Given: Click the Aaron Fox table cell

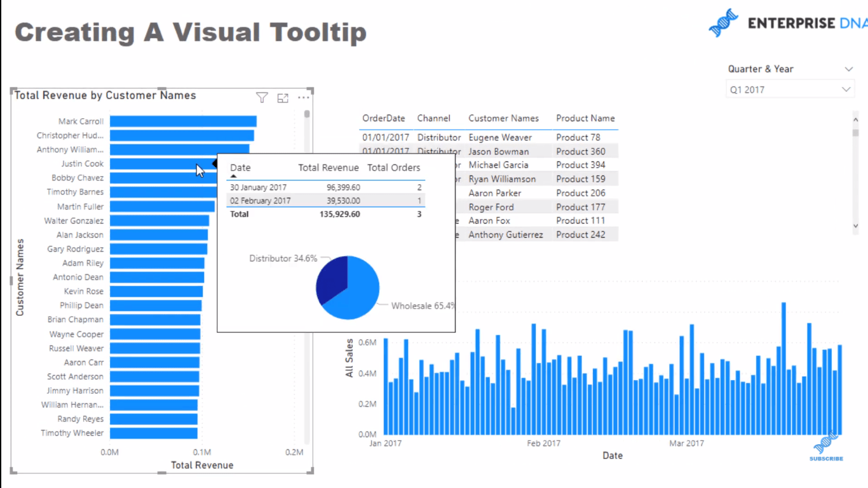Looking at the screenshot, I should pyautogui.click(x=489, y=220).
